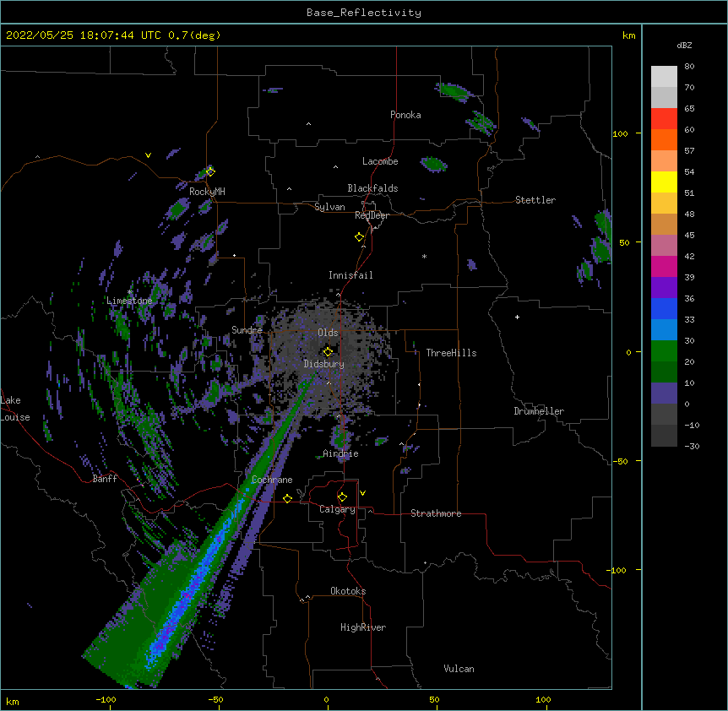The image size is (728, 711).
Task: Click the Airdrie city label
Action: pyautogui.click(x=341, y=453)
